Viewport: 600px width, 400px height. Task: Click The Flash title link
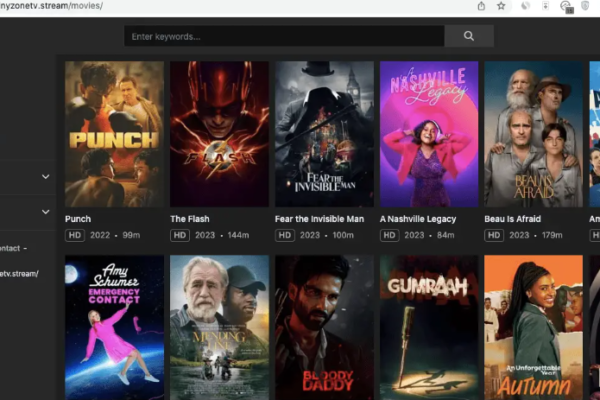pyautogui.click(x=190, y=219)
